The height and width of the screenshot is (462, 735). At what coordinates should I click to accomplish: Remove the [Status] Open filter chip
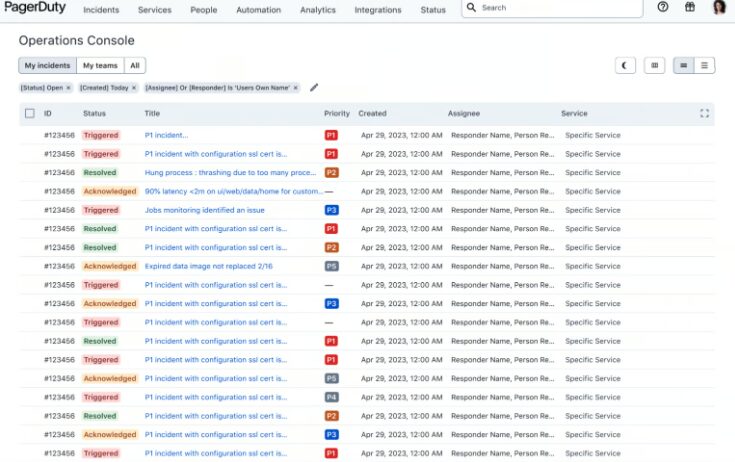68,88
